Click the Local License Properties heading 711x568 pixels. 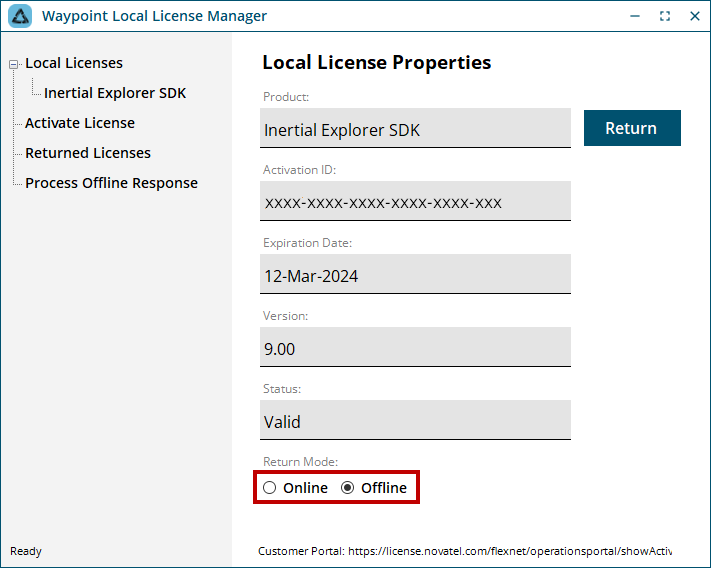click(x=376, y=62)
